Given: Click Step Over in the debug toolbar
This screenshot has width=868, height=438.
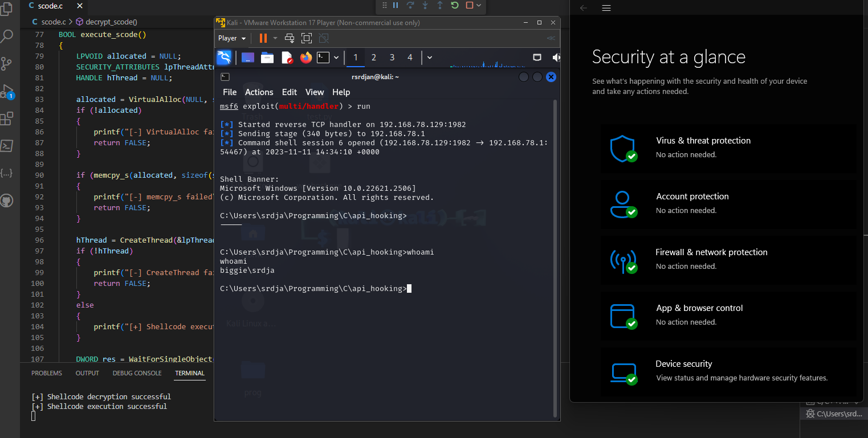Looking at the screenshot, I should 410,5.
